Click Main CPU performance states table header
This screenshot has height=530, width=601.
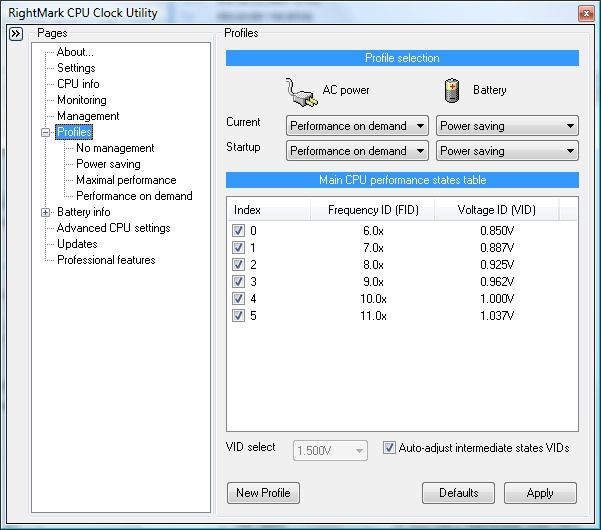click(402, 180)
